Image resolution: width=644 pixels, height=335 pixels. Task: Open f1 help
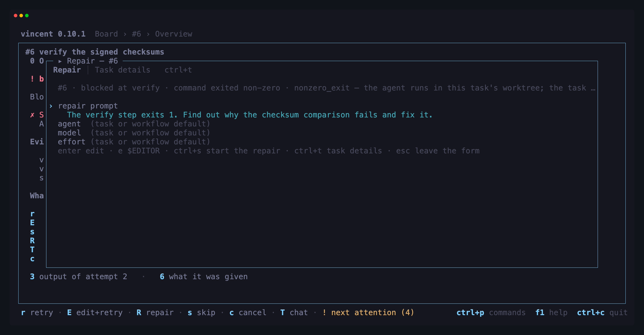(x=551, y=312)
